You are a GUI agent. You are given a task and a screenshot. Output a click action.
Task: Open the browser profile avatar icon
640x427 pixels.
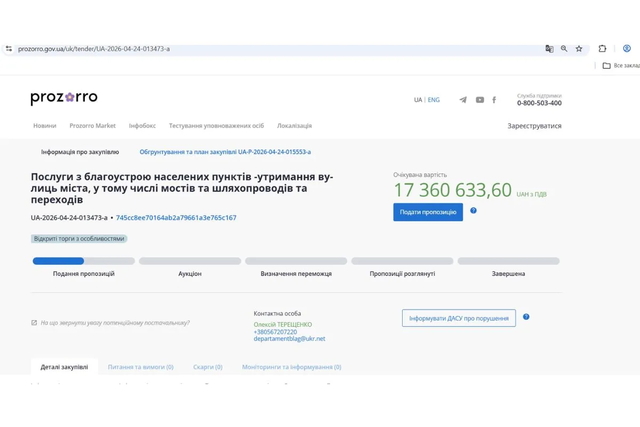point(627,48)
